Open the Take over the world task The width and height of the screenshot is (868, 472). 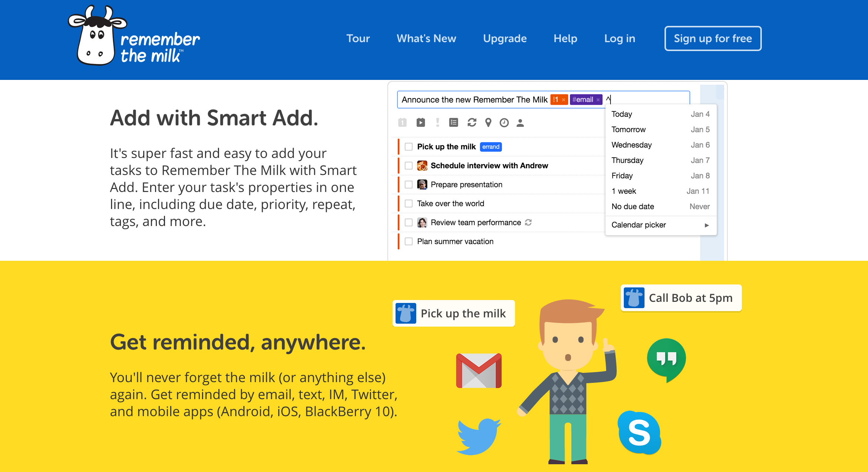[450, 203]
